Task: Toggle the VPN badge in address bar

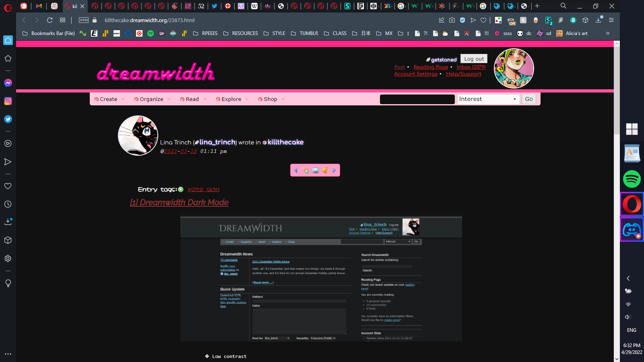Action: (84, 20)
